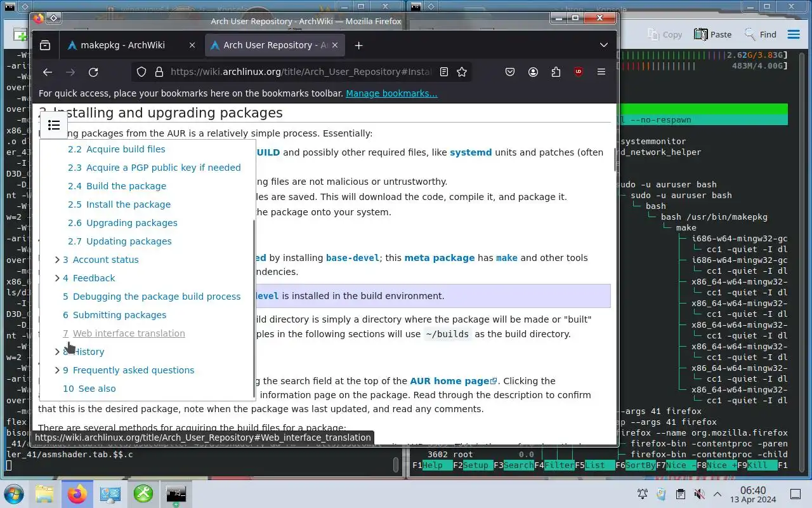Open 7 Web interface translation entry
The width and height of the screenshot is (812, 508).
click(x=124, y=333)
